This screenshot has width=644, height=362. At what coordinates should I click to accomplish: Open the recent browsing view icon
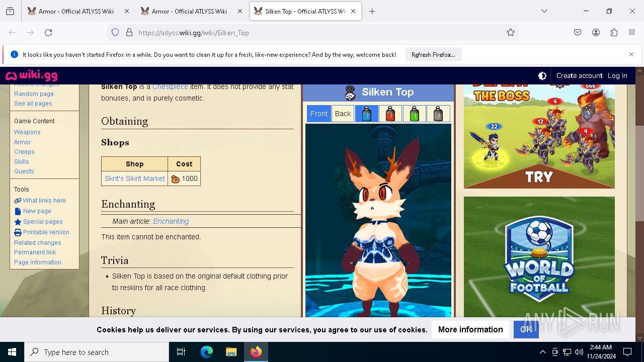click(10, 11)
